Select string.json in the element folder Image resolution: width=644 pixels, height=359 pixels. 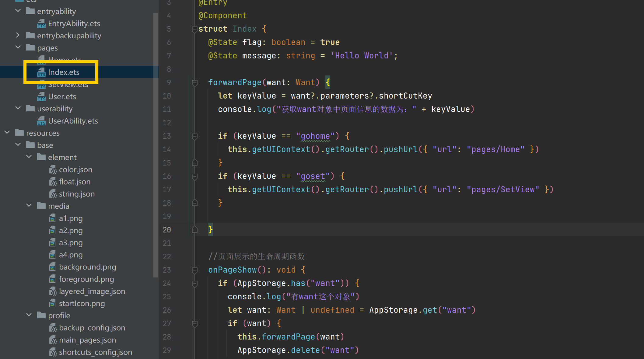[77, 194]
